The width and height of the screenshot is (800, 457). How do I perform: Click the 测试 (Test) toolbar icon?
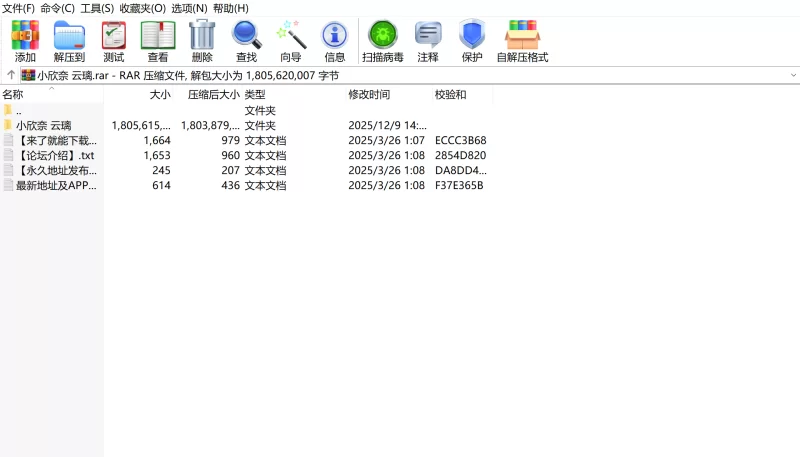pos(113,35)
